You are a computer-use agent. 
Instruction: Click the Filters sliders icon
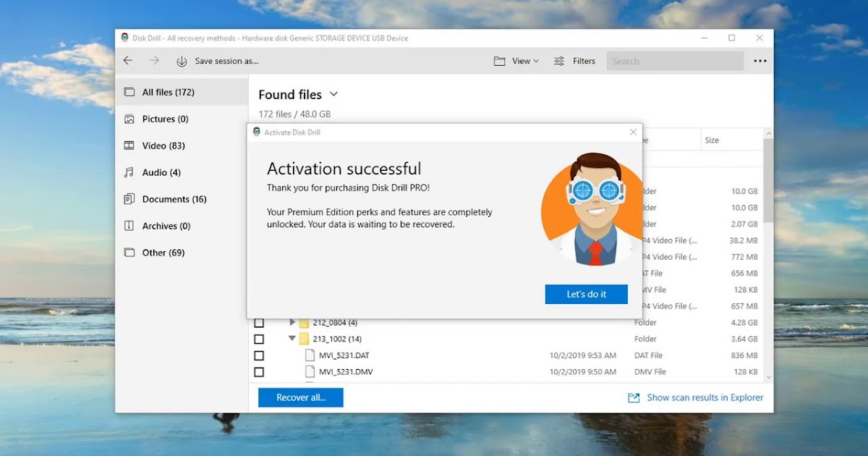[559, 62]
